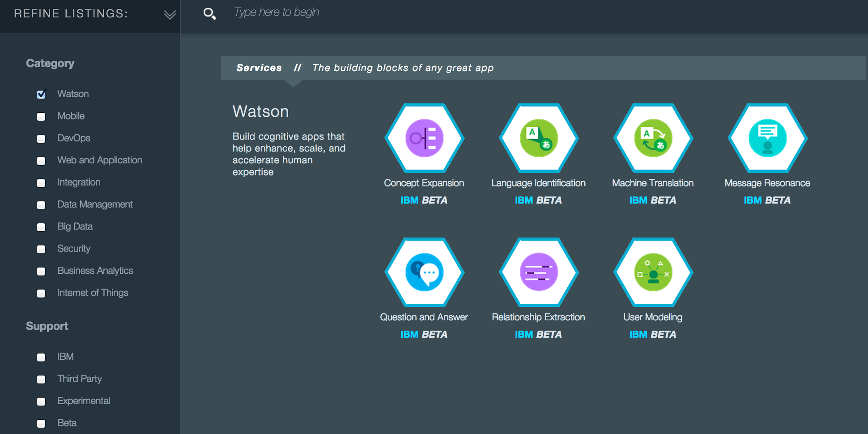This screenshot has height=434, width=868.
Task: Click the Third Party label
Action: (x=80, y=379)
